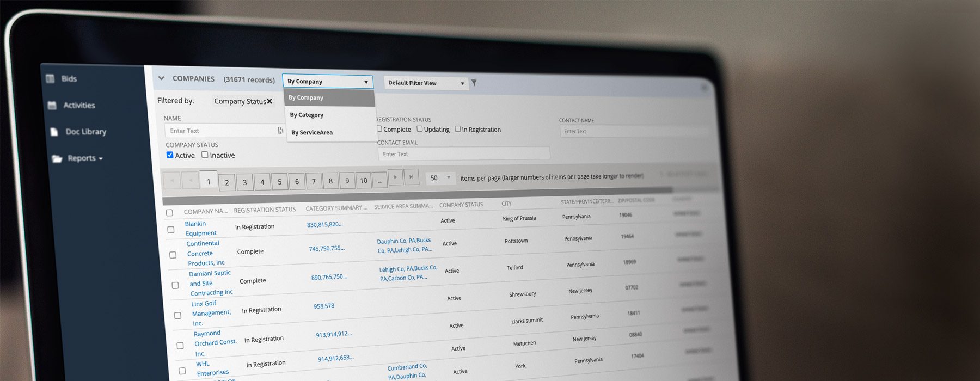Click the Reports folder icon

click(x=57, y=158)
